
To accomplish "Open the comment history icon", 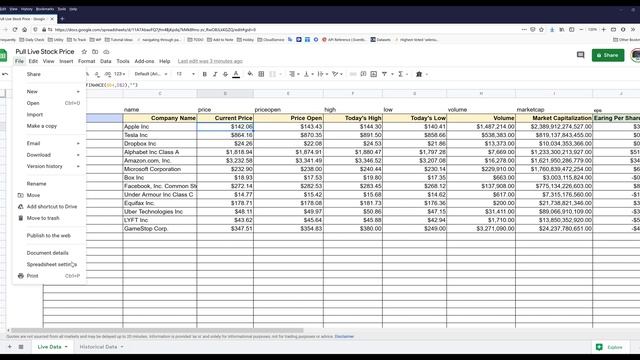I will [580, 55].
